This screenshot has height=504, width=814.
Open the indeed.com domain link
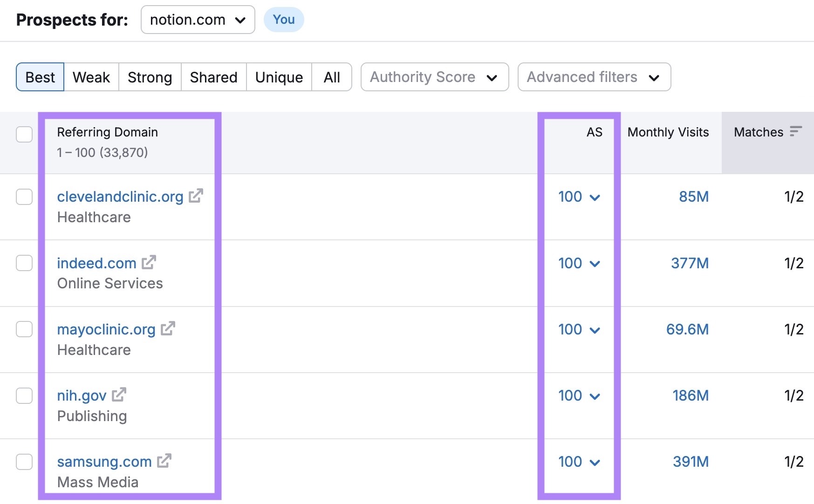tap(96, 263)
